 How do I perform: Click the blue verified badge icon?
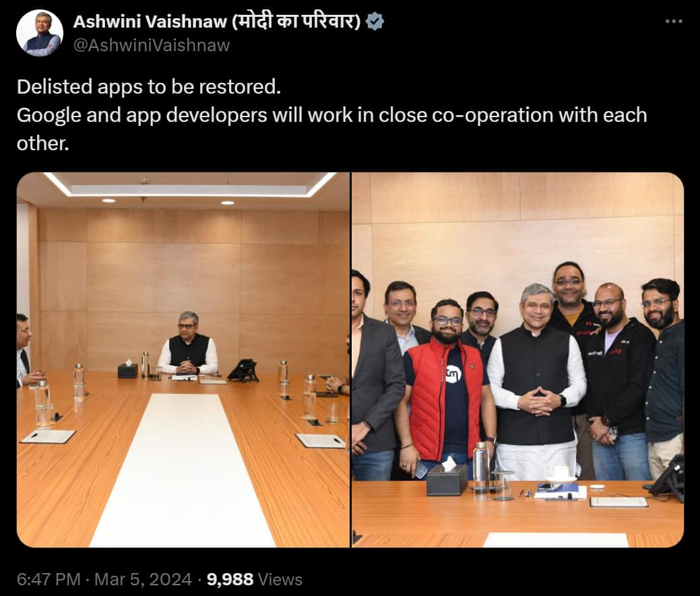coord(375,22)
